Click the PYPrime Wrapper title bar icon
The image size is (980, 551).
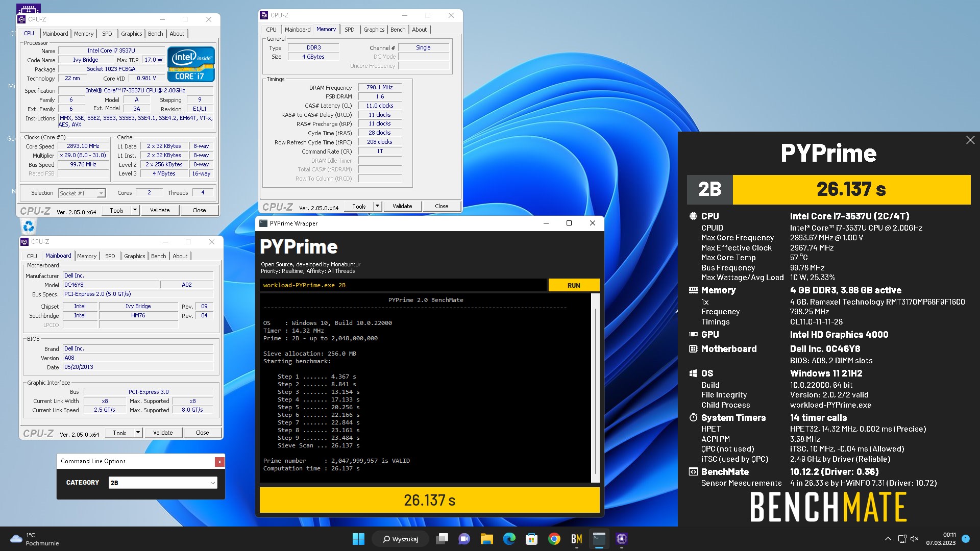click(263, 223)
